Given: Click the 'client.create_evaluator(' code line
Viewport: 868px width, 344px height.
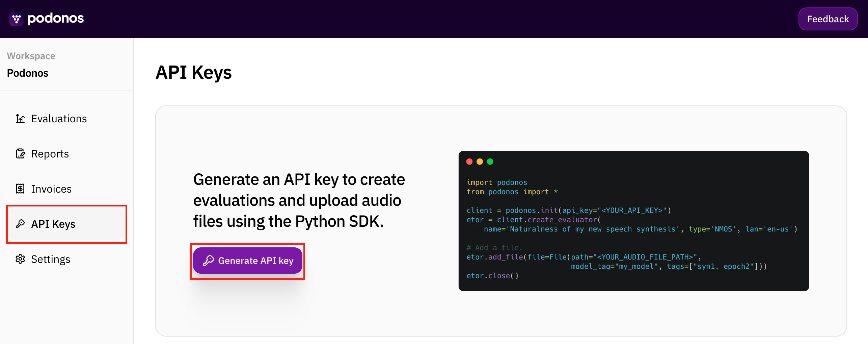Looking at the screenshot, I should coord(534,220).
